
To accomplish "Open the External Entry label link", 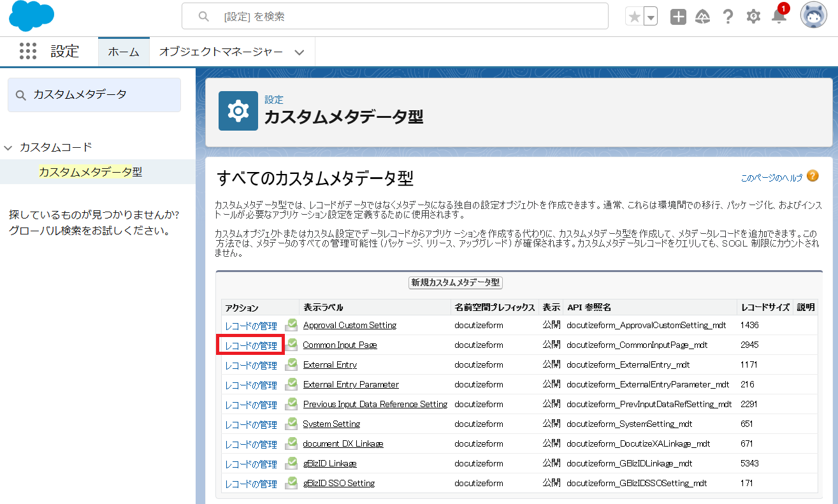I will coord(330,364).
